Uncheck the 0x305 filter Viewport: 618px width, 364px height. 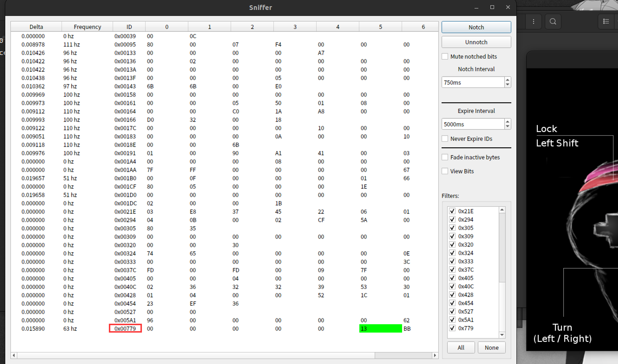452,228
